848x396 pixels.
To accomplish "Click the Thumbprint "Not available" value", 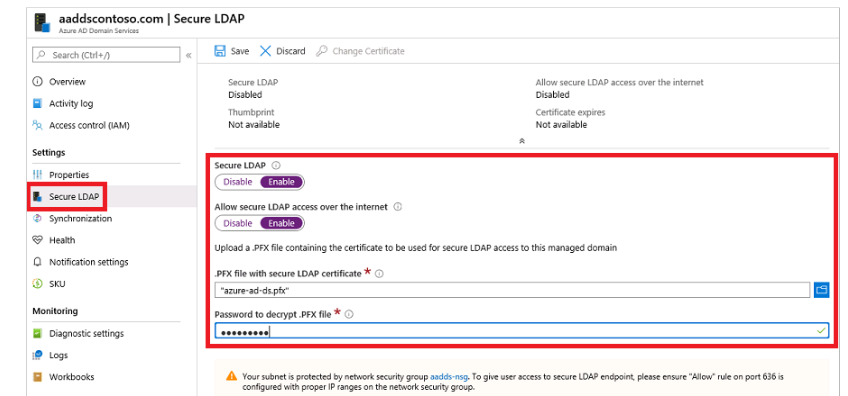I will click(x=254, y=125).
